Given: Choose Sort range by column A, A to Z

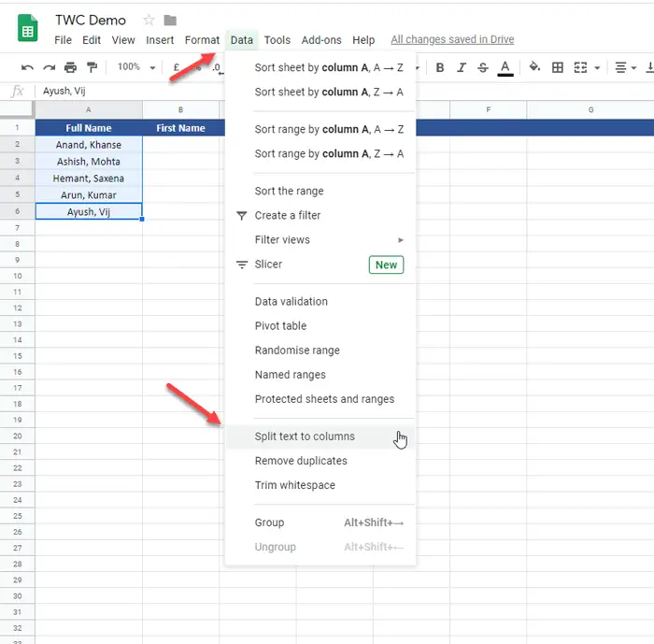Looking at the screenshot, I should (x=320, y=129).
